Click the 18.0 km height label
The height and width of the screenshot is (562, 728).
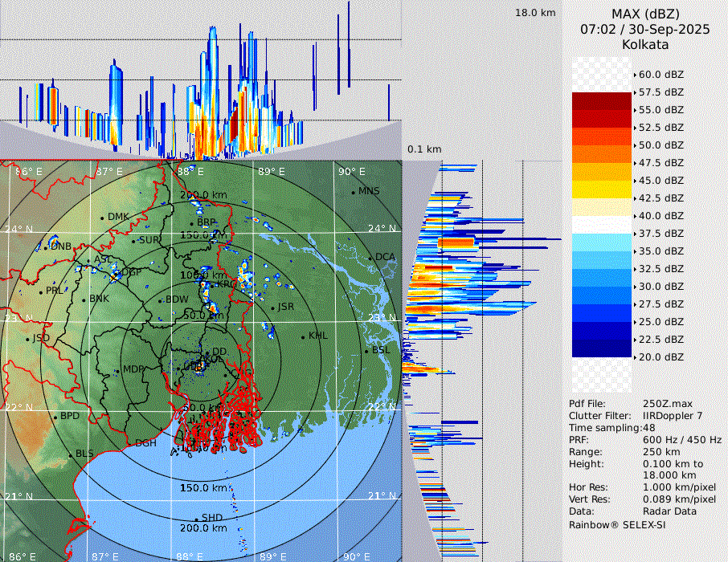(535, 13)
